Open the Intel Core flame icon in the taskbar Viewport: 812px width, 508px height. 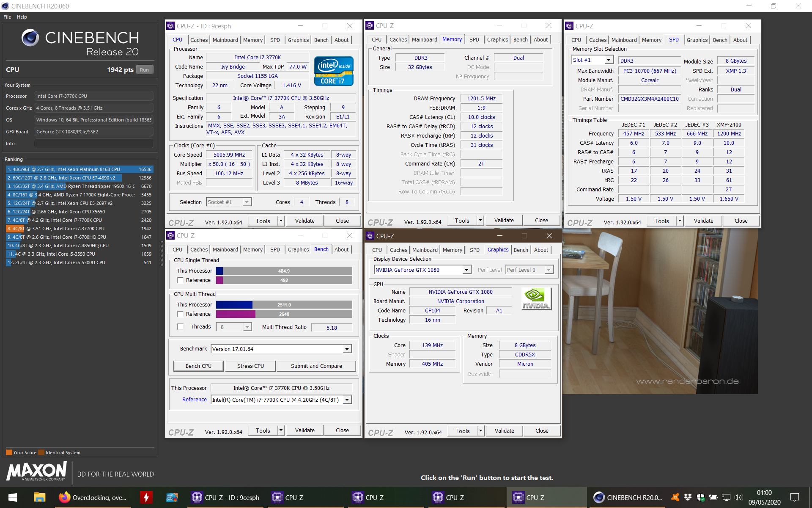click(172, 497)
